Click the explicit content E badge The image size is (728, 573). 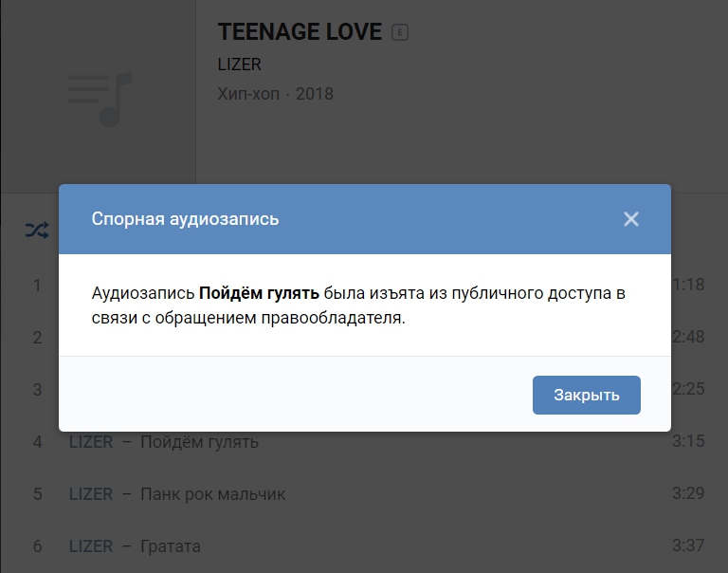pos(400,33)
